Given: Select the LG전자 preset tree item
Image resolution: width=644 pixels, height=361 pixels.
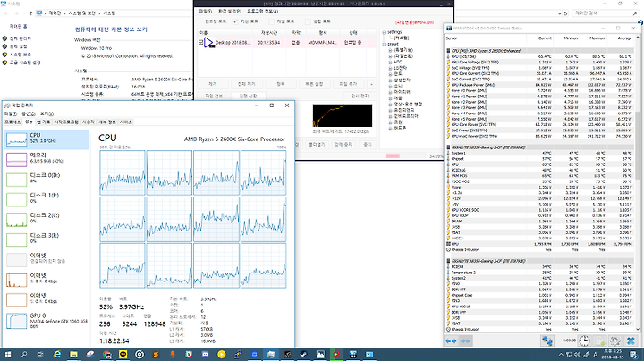Looking at the screenshot, I should pyautogui.click(x=400, y=68).
